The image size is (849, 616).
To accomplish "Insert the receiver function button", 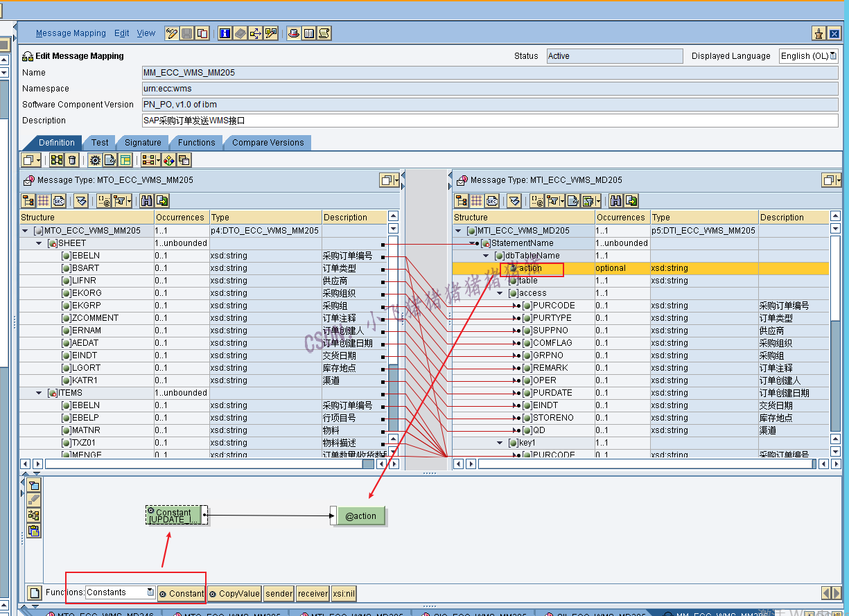I will [313, 594].
